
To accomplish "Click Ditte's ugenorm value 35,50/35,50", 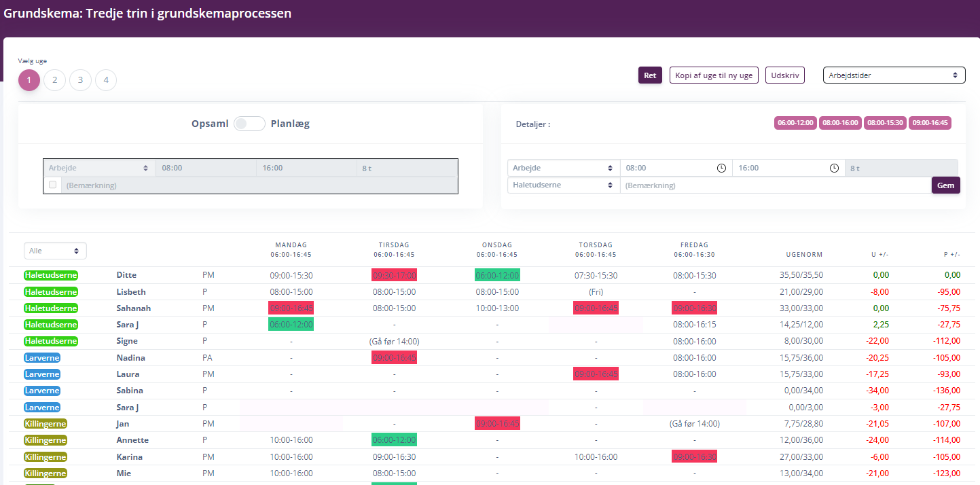I will tap(802, 275).
